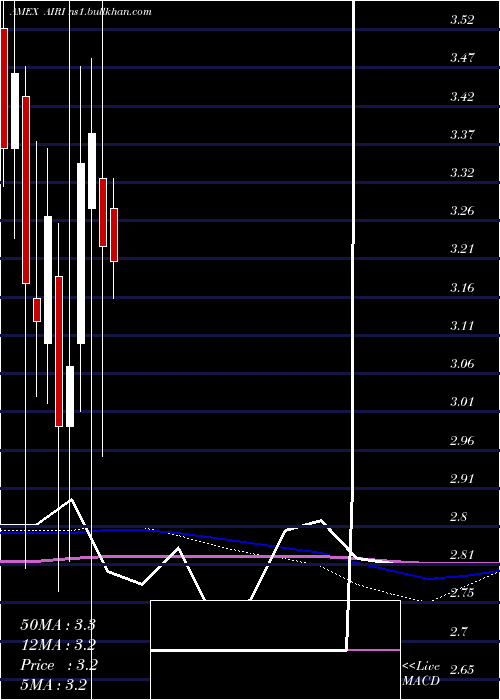Click the small red candlestick near 3.16

click(37, 310)
